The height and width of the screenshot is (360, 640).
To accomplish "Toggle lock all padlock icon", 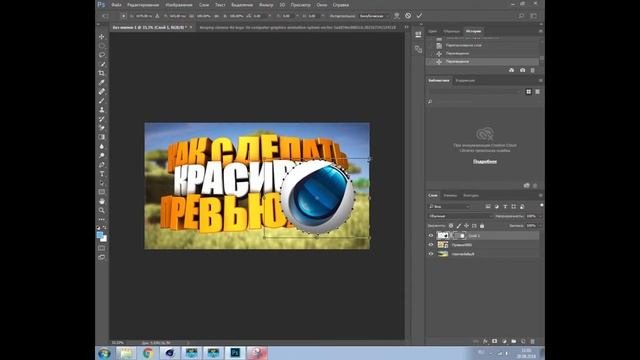I will click(x=482, y=226).
